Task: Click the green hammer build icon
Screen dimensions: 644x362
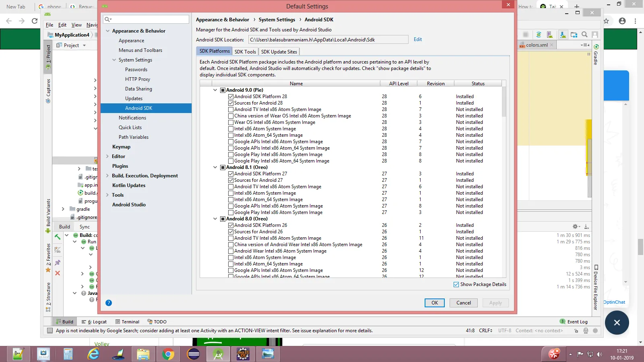Action: tap(58, 237)
